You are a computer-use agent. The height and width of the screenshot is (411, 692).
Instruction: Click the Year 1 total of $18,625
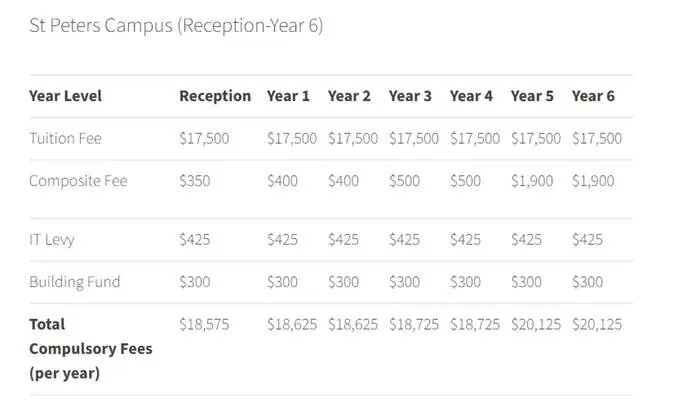click(292, 324)
